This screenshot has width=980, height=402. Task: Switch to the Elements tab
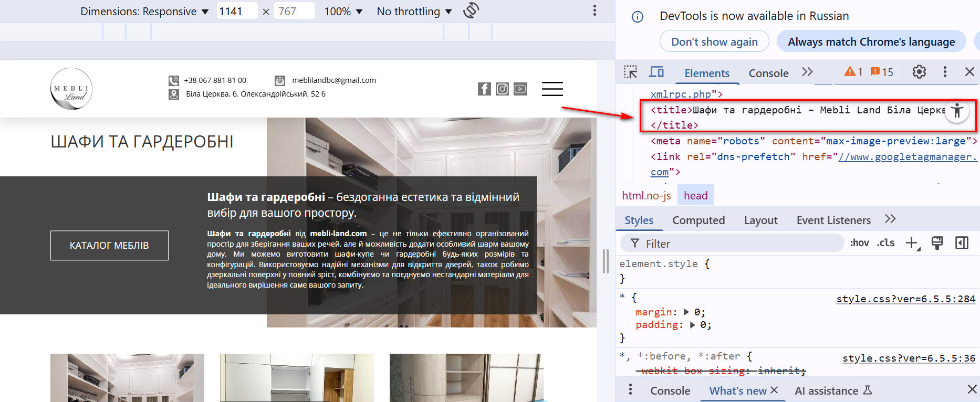pyautogui.click(x=707, y=73)
